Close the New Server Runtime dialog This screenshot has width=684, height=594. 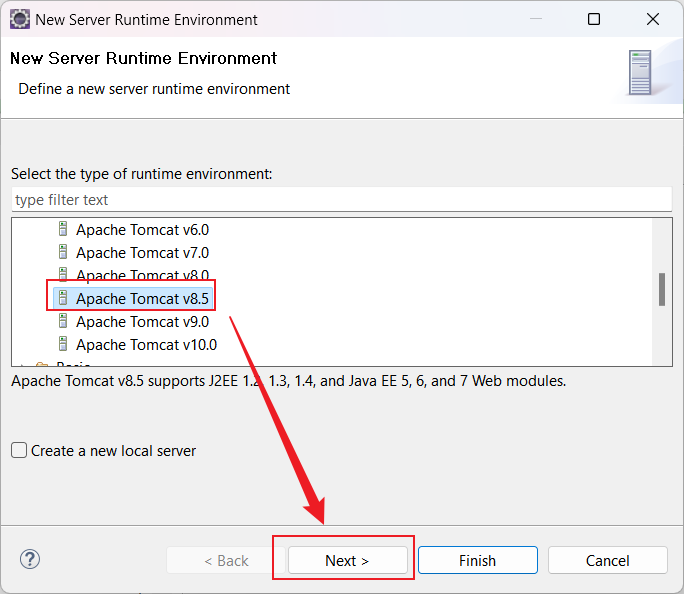[x=653, y=19]
